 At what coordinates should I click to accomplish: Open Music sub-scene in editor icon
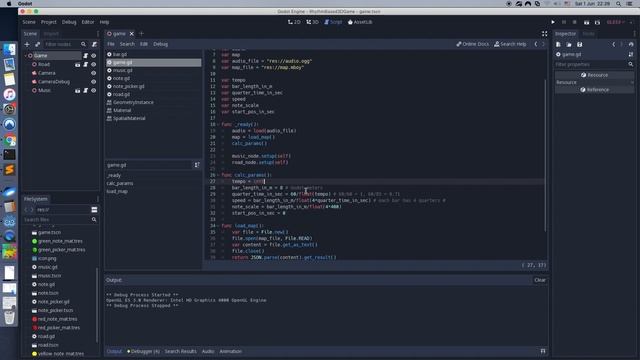pos(78,91)
